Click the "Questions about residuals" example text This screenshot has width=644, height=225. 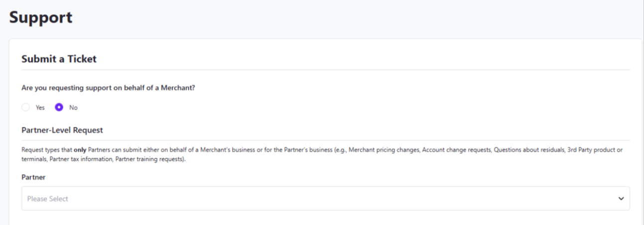pyautogui.click(x=529, y=150)
